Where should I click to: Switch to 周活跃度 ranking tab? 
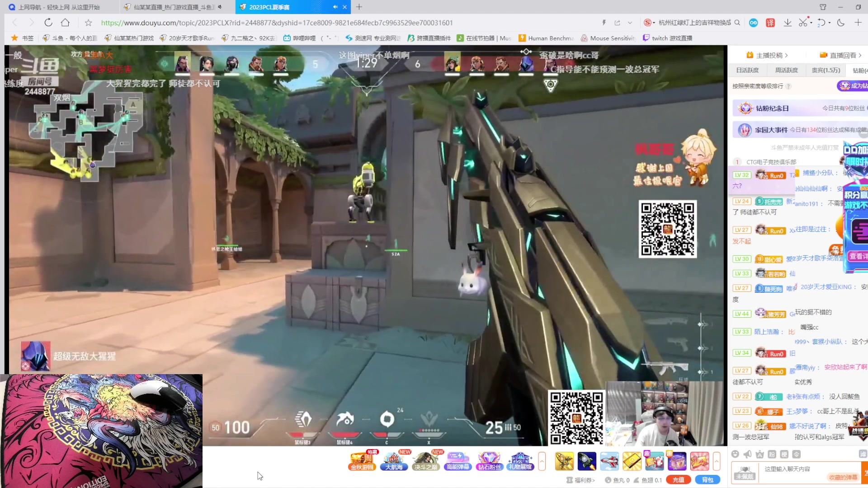(x=786, y=70)
